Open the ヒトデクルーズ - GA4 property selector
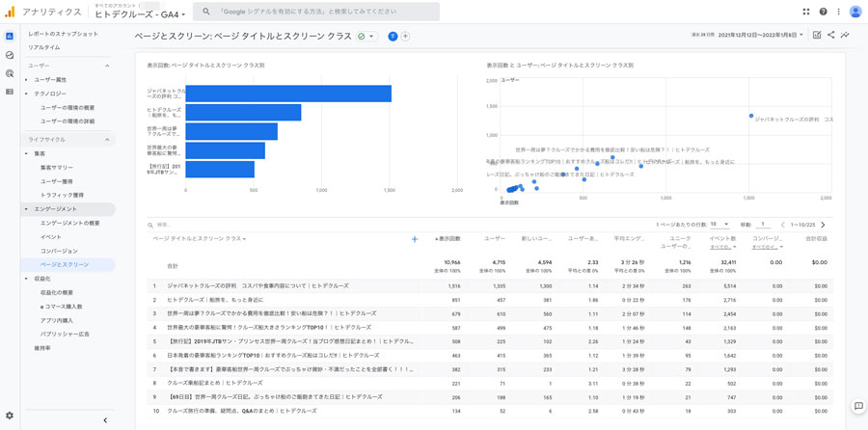 [141, 14]
